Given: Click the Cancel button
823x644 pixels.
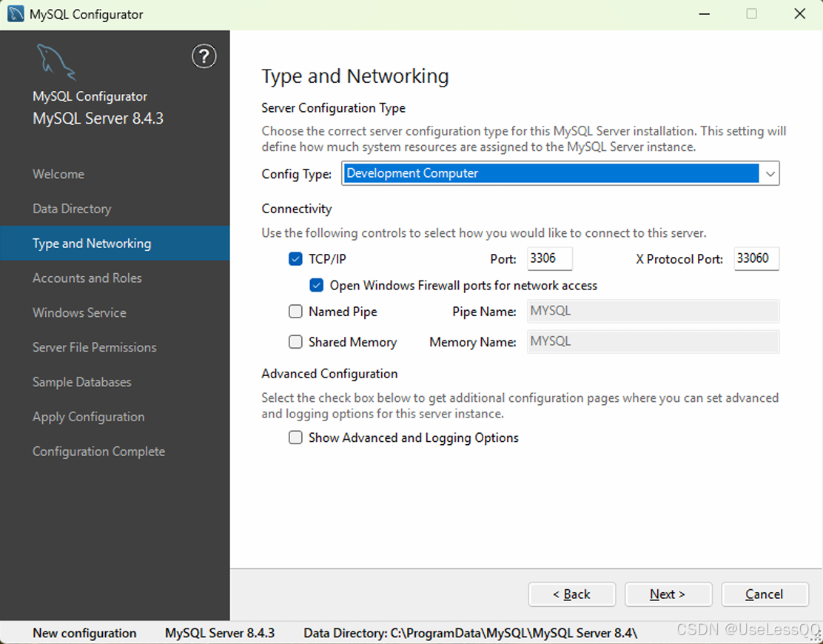Looking at the screenshot, I should (765, 594).
